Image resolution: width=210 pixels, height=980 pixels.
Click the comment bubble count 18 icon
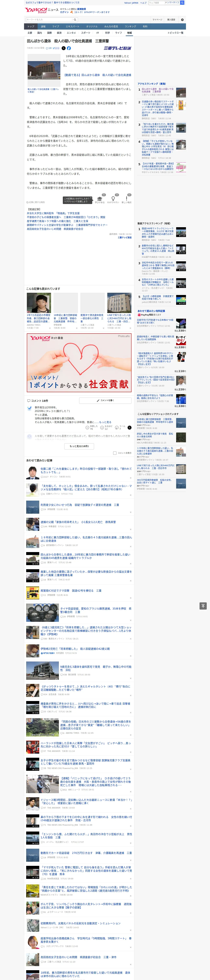49,48
